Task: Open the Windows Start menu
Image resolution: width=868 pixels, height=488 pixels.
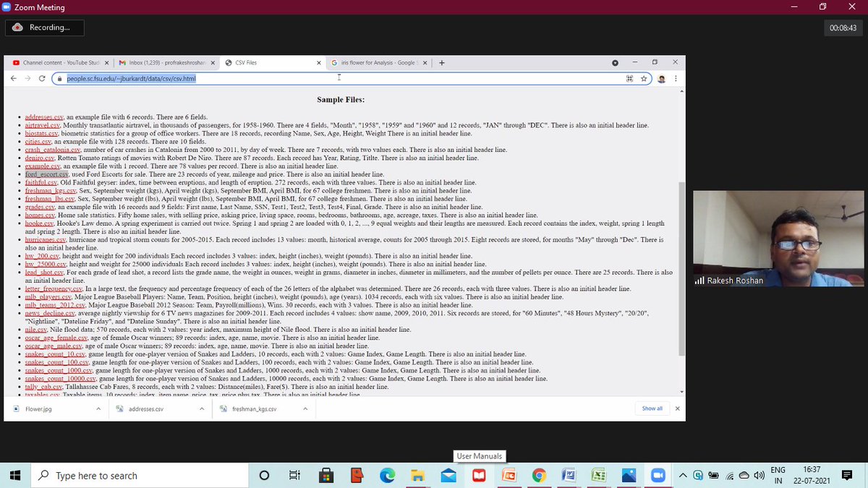Action: coord(15,475)
